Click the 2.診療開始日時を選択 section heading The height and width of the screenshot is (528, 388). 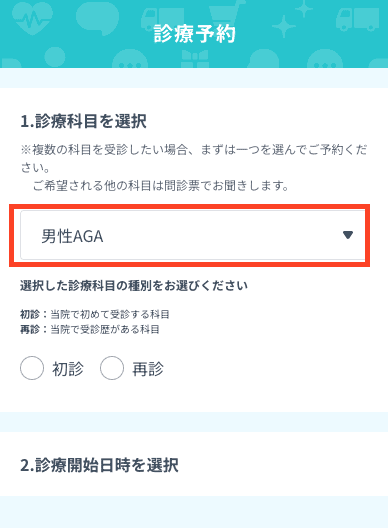click(x=99, y=465)
